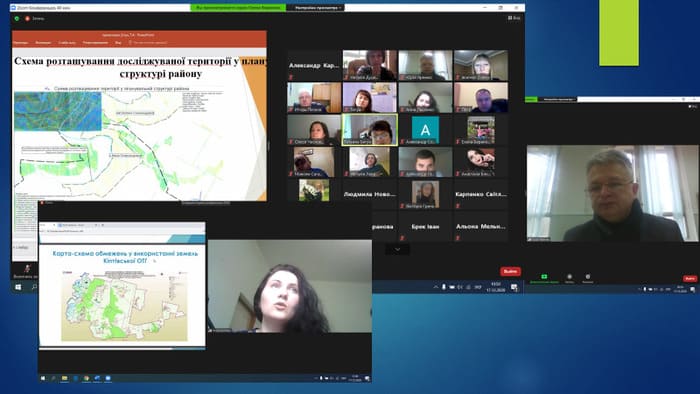700x394 pixels.
Task: Select participant tile with letter A avatar
Action: coord(425,129)
